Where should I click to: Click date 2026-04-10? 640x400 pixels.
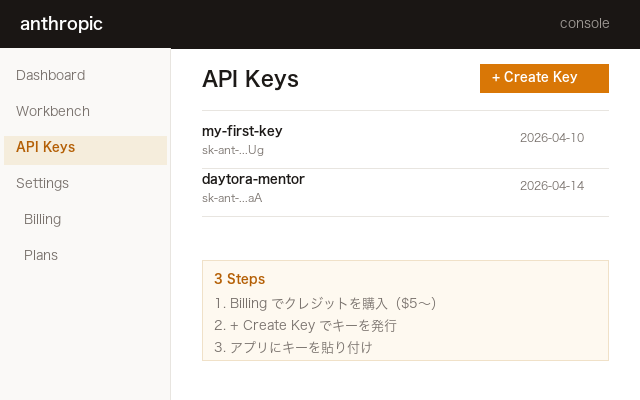pos(552,138)
